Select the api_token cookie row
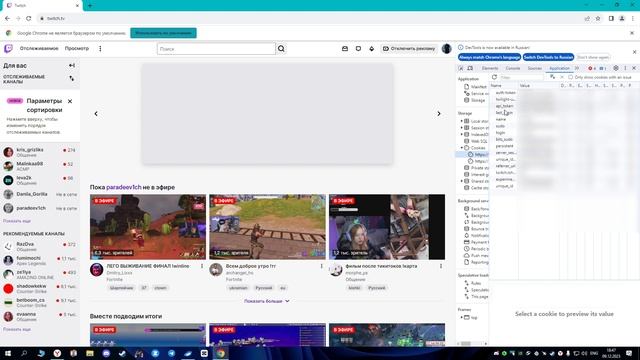Image resolution: width=640 pixels, height=360 pixels. pos(564,106)
